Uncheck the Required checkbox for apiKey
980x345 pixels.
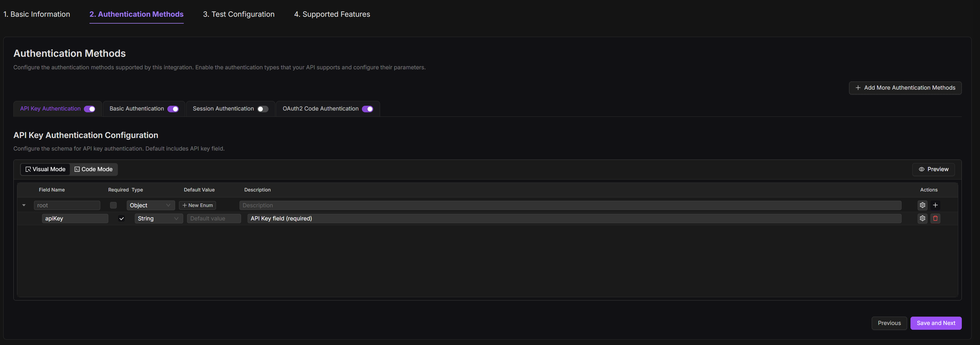click(121, 219)
